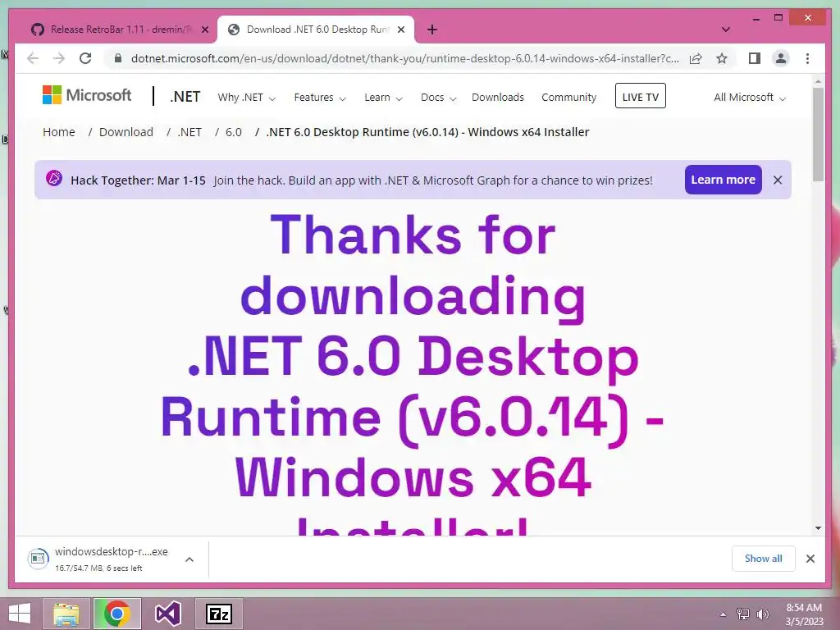
Task: Click the page title in the breadcrumb
Action: pyautogui.click(x=427, y=132)
